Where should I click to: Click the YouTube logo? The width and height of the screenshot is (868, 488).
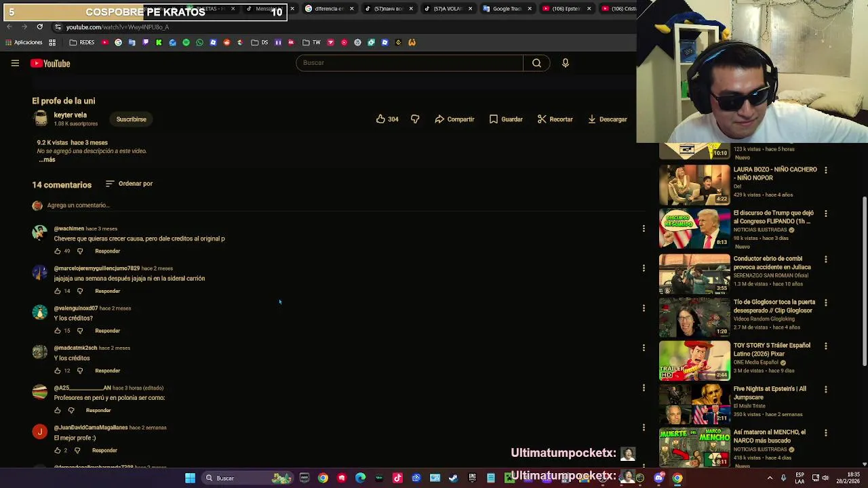pos(50,63)
